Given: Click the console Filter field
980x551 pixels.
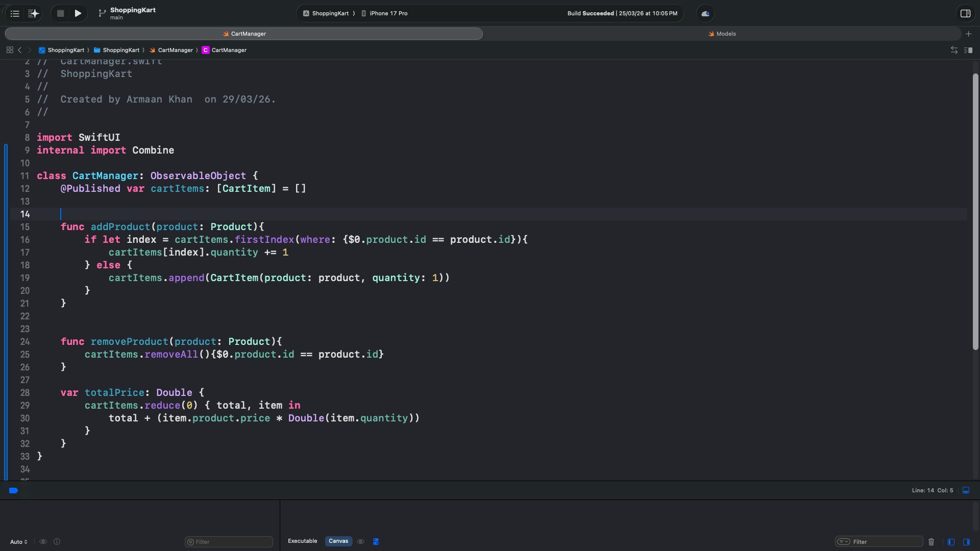Looking at the screenshot, I should pyautogui.click(x=884, y=542).
